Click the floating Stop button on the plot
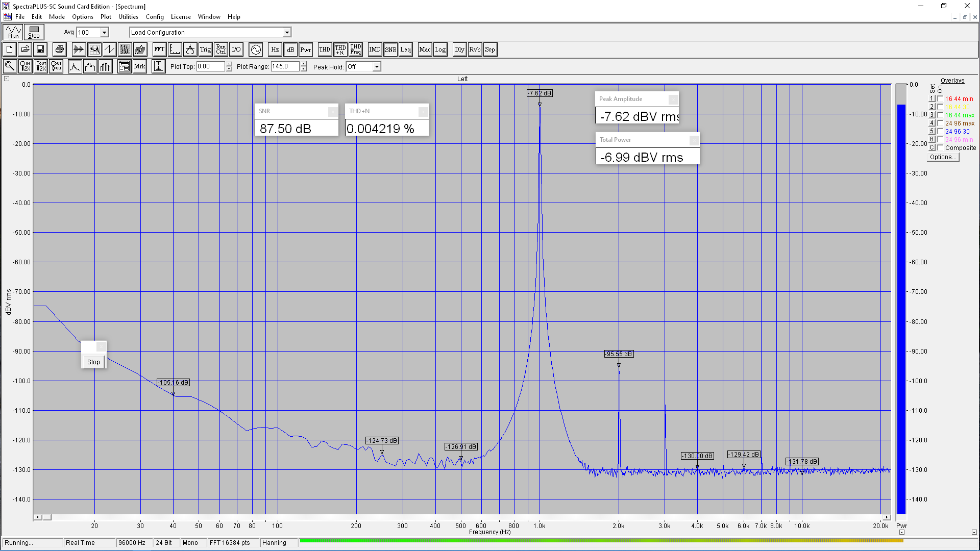The image size is (980, 551). (93, 362)
